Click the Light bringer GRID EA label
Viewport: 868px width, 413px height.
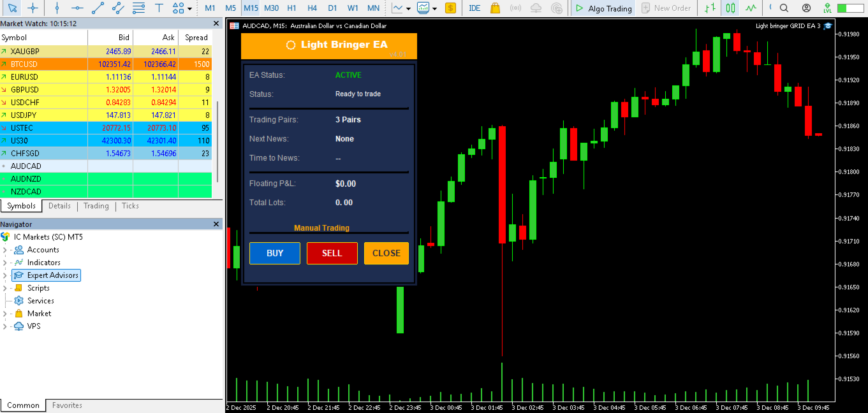788,26
